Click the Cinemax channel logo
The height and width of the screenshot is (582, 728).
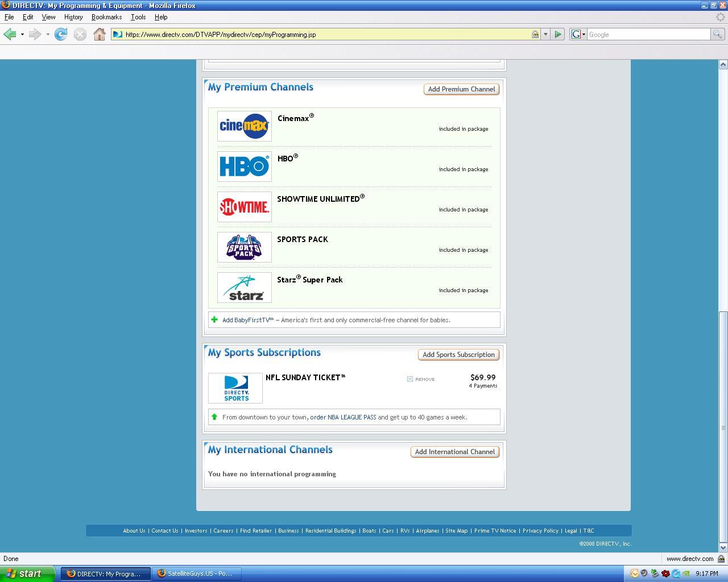coord(245,126)
